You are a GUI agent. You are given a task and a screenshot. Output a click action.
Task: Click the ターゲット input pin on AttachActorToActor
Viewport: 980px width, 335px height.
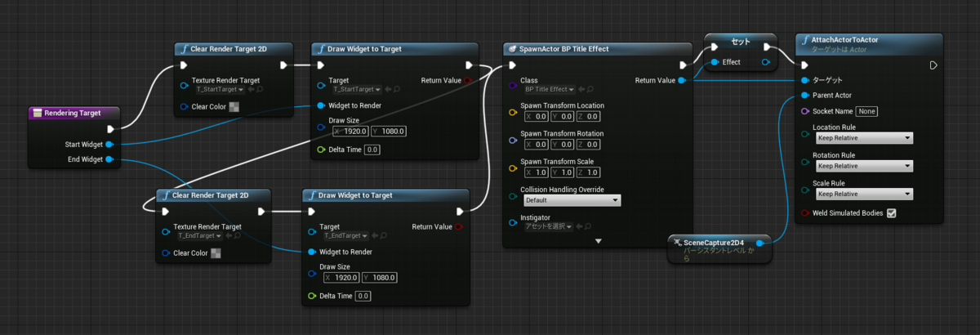point(804,80)
